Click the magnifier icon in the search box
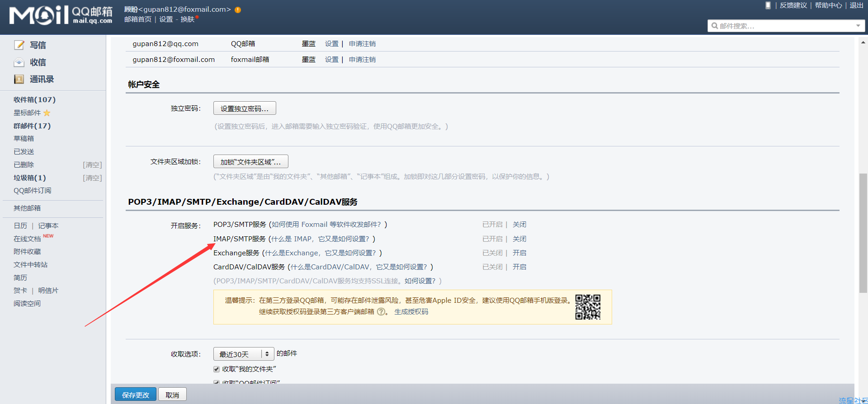Image resolution: width=868 pixels, height=404 pixels. [x=715, y=26]
